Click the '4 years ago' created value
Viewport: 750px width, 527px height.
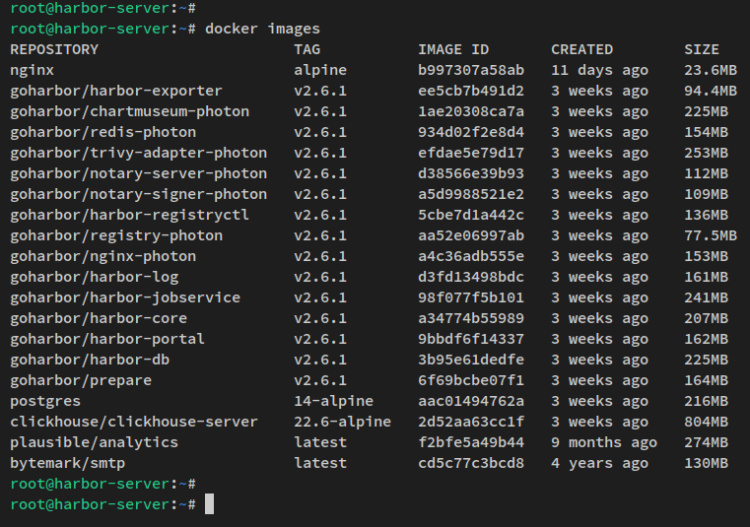click(600, 463)
